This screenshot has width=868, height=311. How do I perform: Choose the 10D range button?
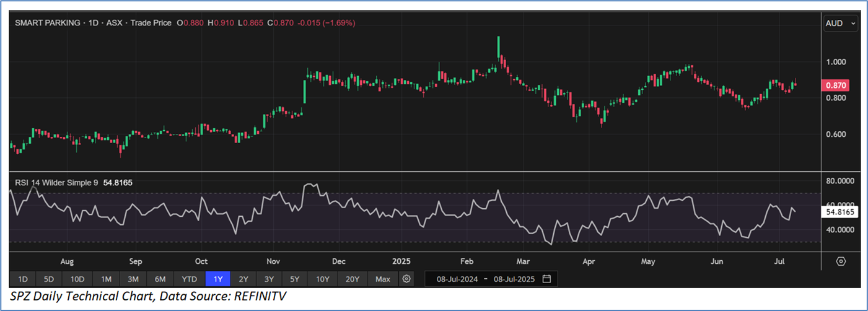pyautogui.click(x=77, y=279)
